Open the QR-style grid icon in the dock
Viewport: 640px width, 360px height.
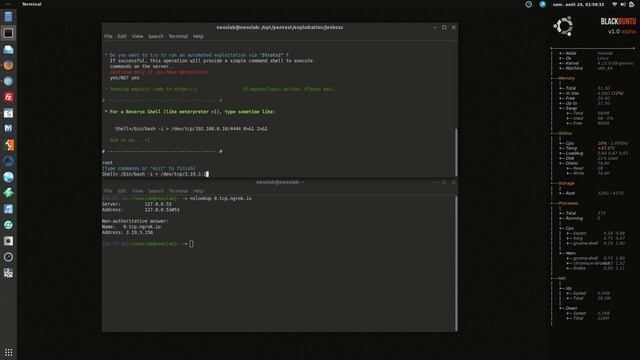point(8,273)
